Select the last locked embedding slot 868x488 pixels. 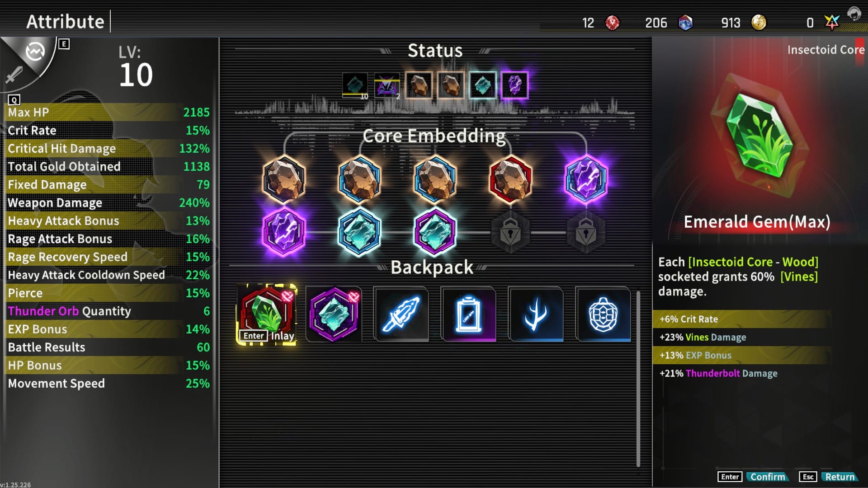point(586,232)
